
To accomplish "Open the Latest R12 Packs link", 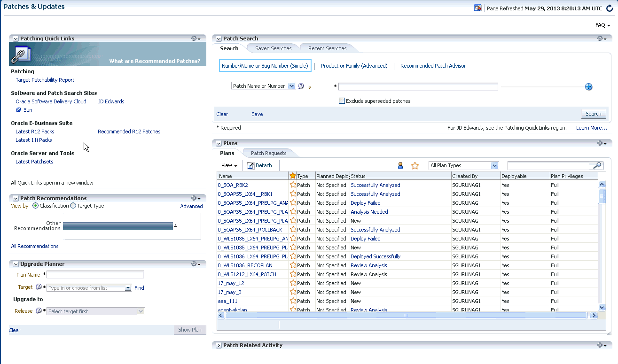I will [x=35, y=132].
